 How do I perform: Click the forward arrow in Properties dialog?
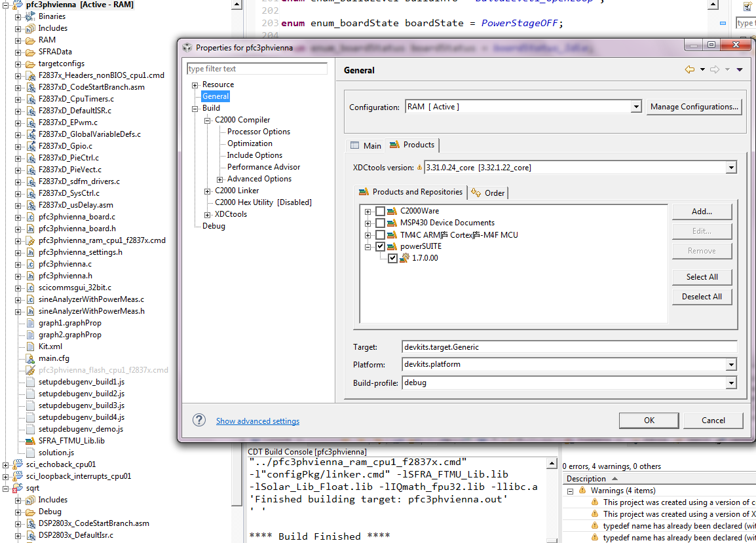tap(715, 70)
